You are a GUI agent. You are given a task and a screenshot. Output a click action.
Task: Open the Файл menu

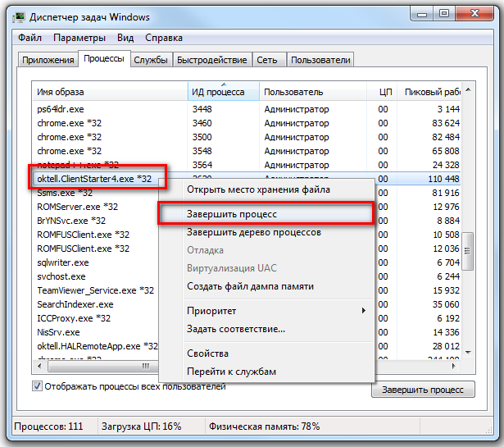pyautogui.click(x=30, y=38)
